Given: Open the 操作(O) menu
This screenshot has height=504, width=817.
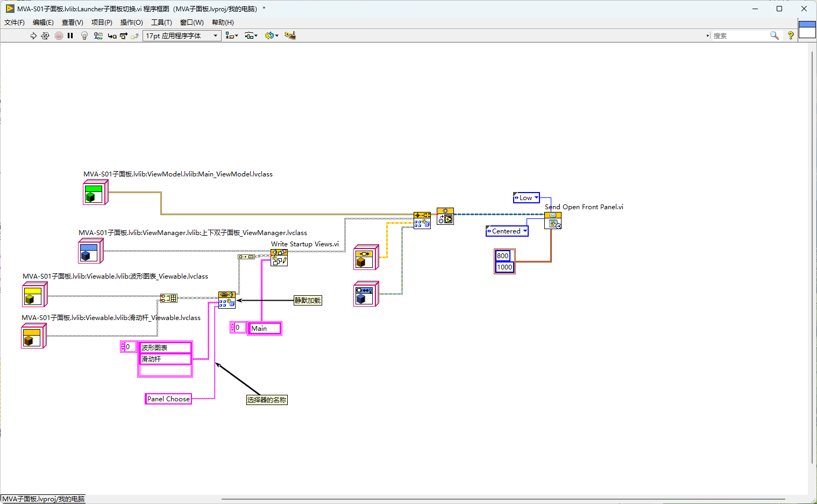Looking at the screenshot, I should click(131, 23).
